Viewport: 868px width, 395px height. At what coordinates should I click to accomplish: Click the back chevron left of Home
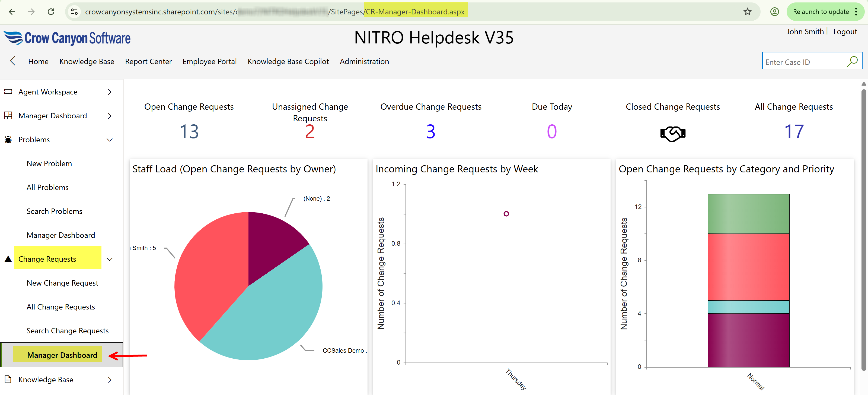(x=13, y=61)
